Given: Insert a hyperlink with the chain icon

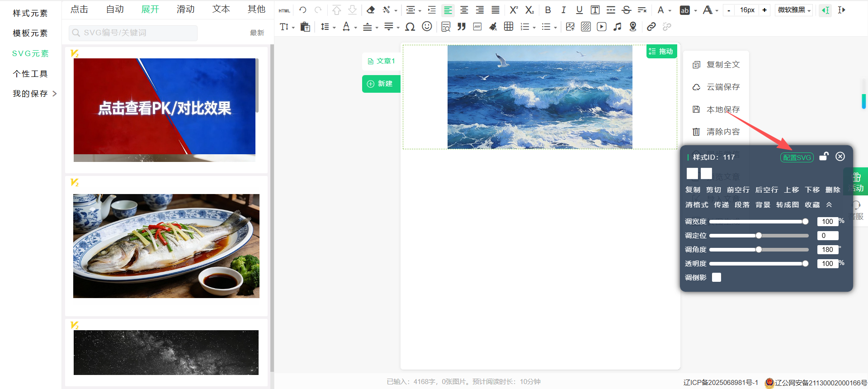Looking at the screenshot, I should tap(651, 27).
